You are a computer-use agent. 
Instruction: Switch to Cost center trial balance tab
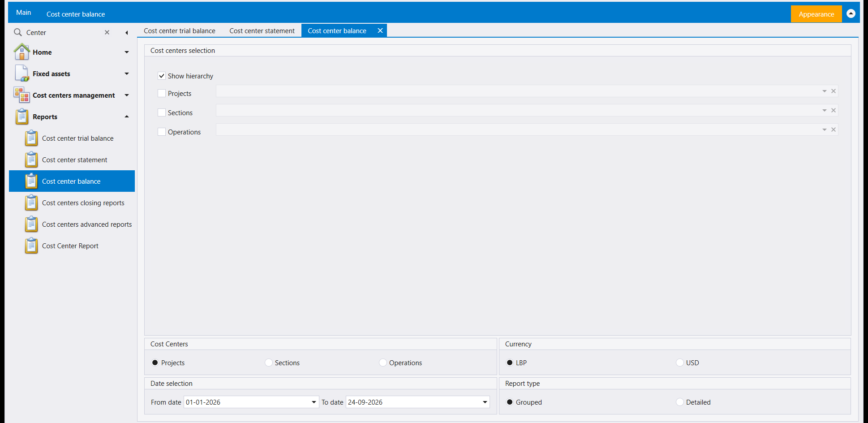point(180,30)
